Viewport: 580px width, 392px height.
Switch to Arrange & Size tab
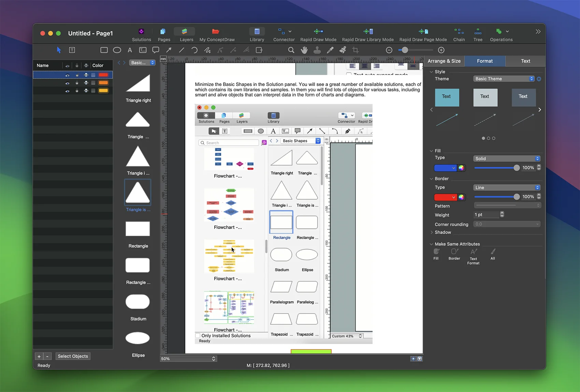(444, 61)
